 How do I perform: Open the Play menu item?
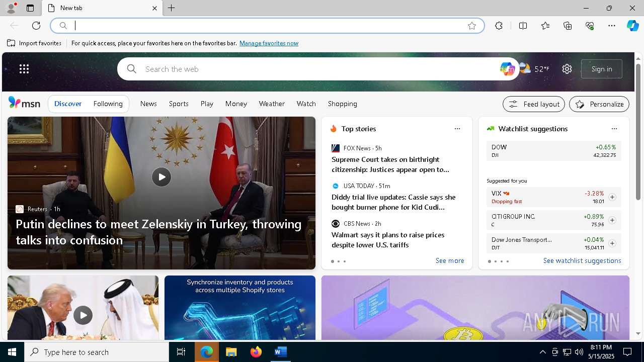[x=207, y=104]
